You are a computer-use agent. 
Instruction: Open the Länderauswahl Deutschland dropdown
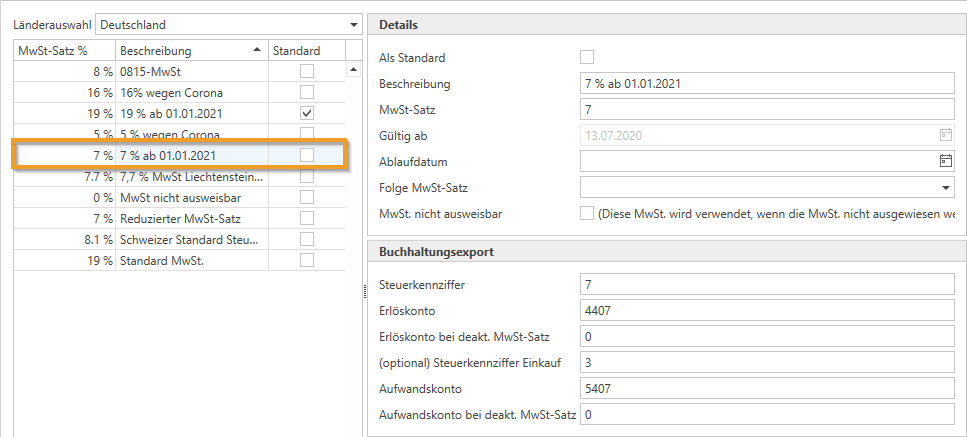pos(353,24)
